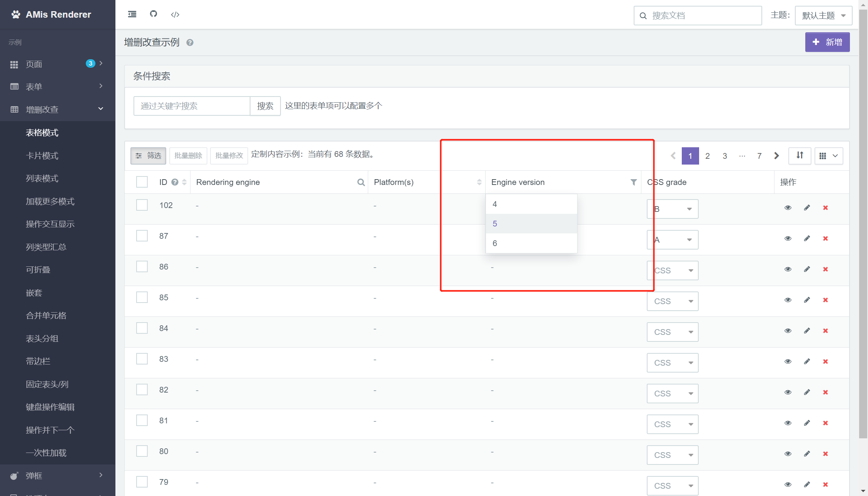Click the 搜索文档 search box

[698, 15]
